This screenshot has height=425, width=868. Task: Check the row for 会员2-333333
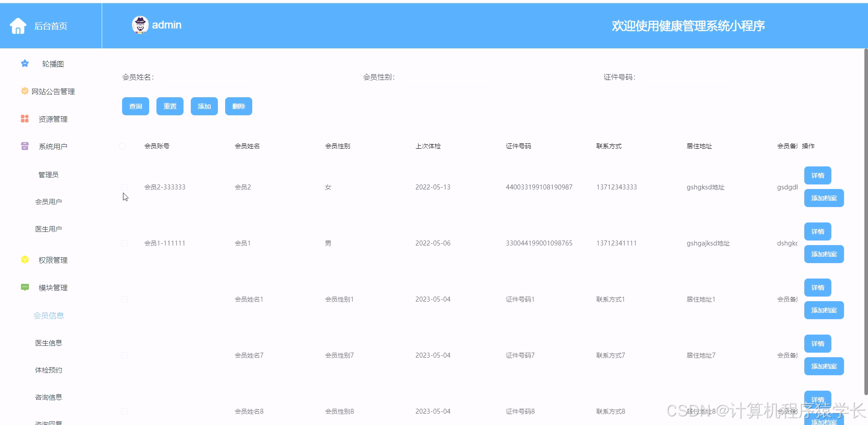coord(124,187)
